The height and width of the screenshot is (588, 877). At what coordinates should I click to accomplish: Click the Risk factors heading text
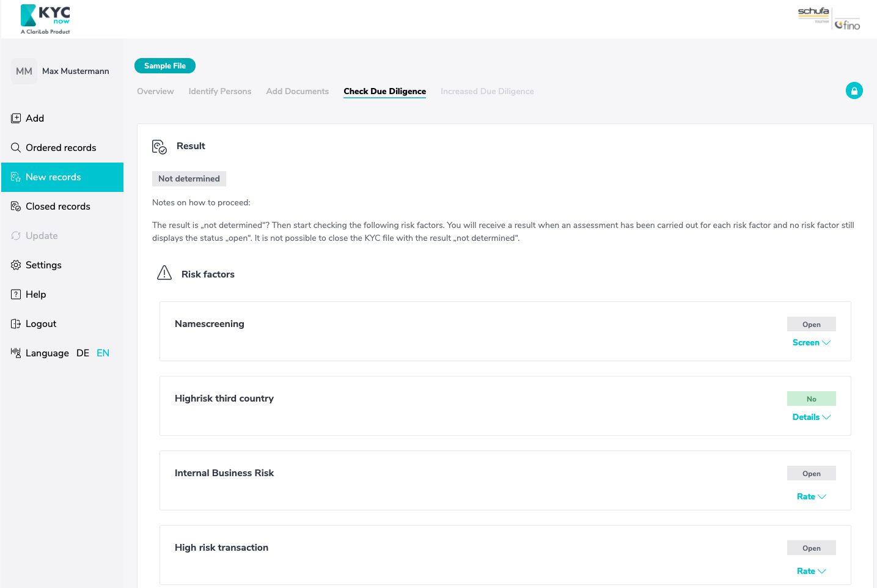pyautogui.click(x=208, y=274)
